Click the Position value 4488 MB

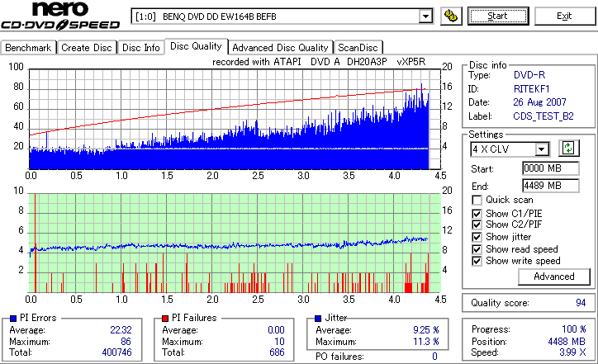point(567,341)
